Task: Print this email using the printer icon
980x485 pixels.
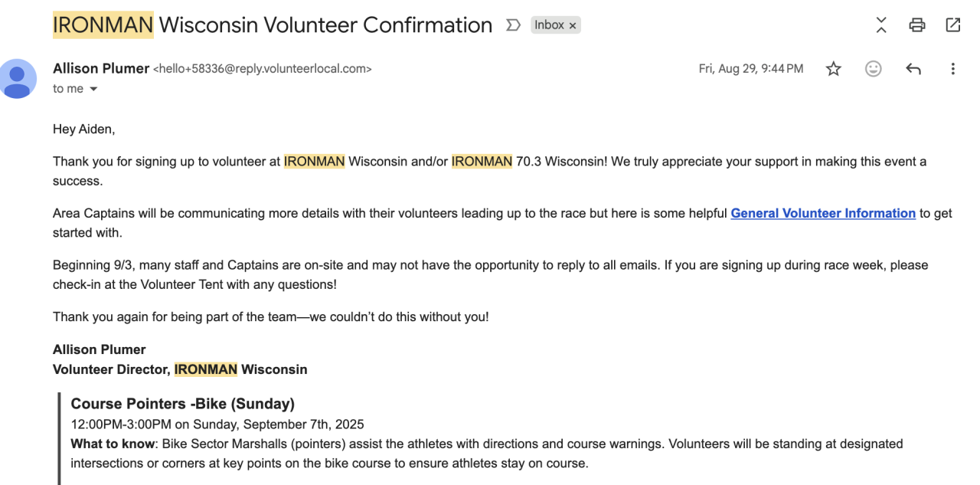Action: coord(917,25)
